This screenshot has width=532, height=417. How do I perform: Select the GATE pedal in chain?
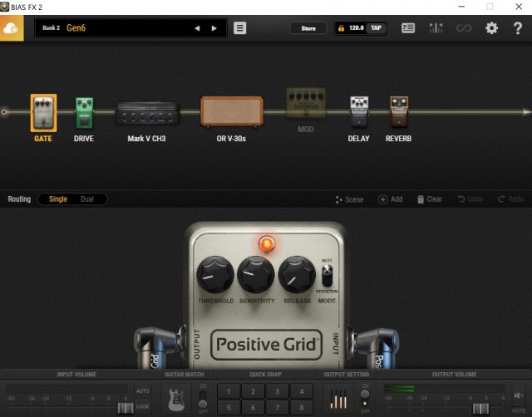point(43,113)
